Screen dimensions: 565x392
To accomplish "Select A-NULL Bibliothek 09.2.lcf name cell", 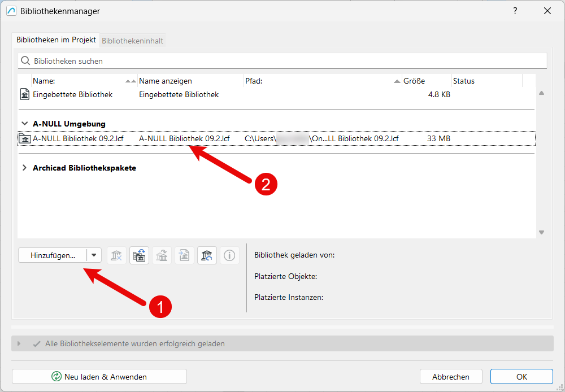I will click(x=78, y=139).
